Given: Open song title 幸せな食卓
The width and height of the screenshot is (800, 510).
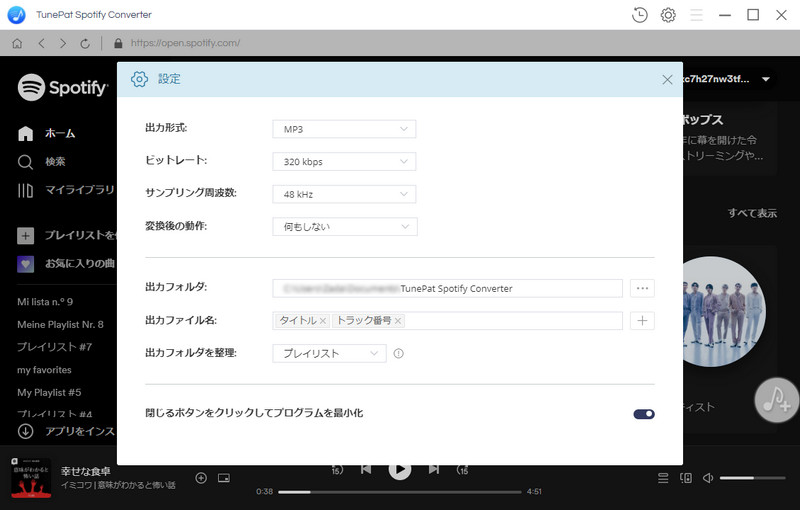Looking at the screenshot, I should (x=85, y=471).
